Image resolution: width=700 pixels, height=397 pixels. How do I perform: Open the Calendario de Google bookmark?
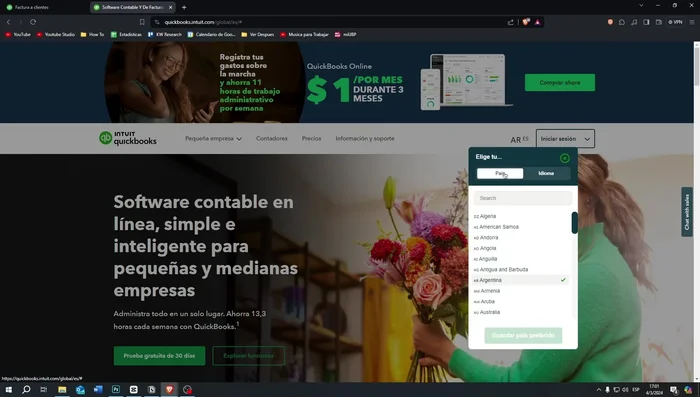click(x=211, y=34)
